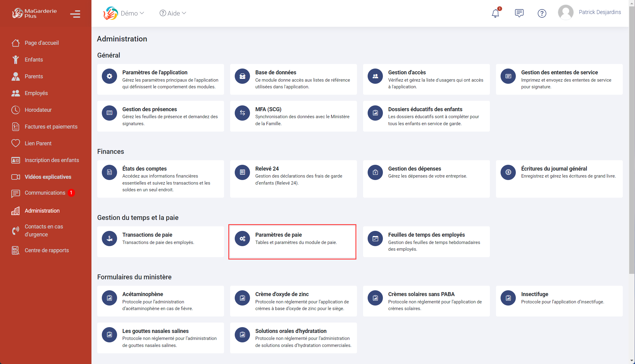635x364 pixels.
Task: Click the Paramètres de paie gear icon
Action: coord(242,239)
